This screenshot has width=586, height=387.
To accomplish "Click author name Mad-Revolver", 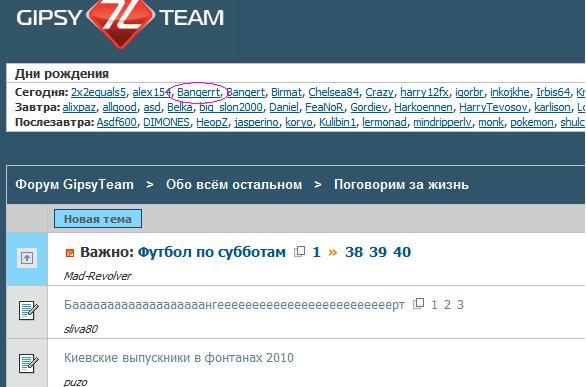I will pos(98,276).
